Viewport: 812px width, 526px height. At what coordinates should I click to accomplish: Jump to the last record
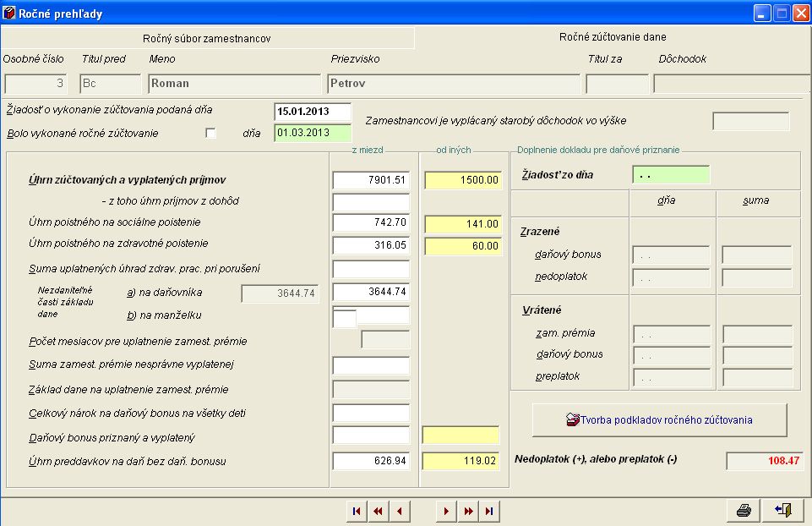[x=488, y=511]
